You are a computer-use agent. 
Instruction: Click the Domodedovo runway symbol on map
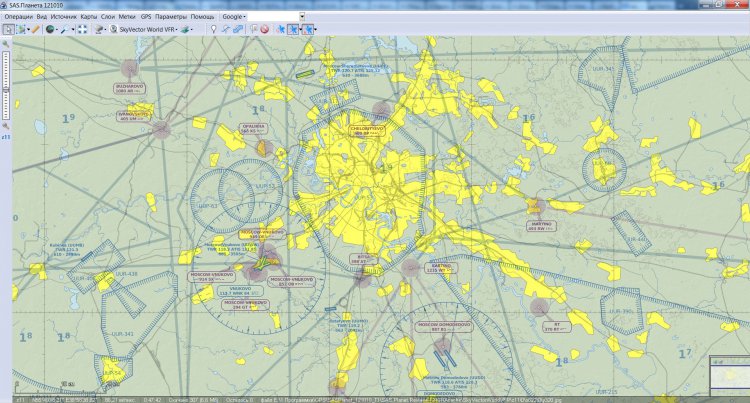(x=445, y=359)
